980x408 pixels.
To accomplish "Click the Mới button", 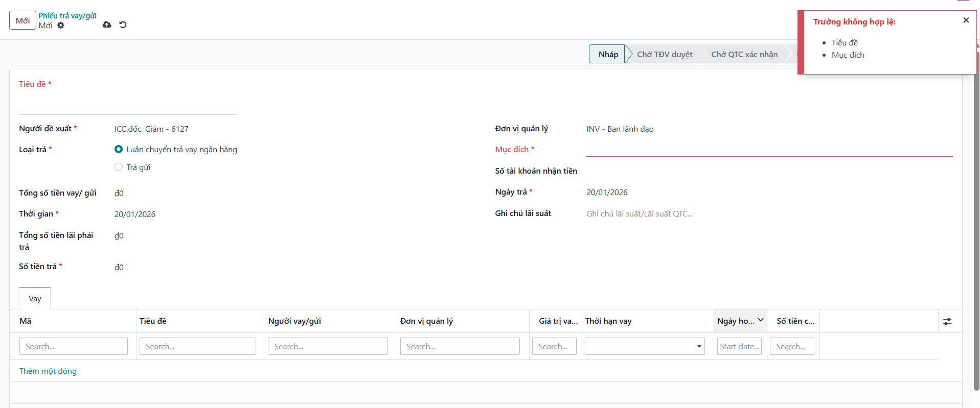I will pyautogui.click(x=22, y=20).
